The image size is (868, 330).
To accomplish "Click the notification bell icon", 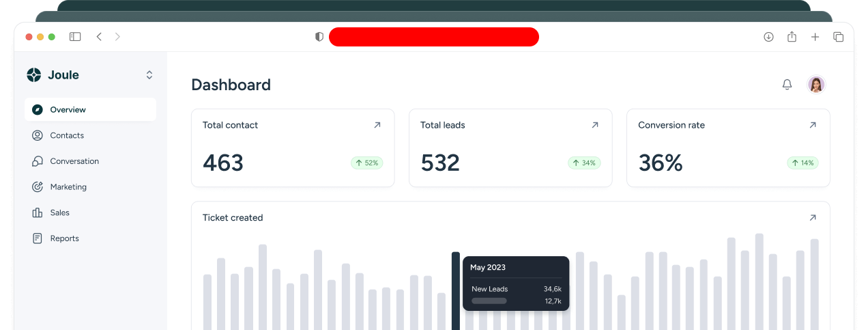I will coord(787,85).
